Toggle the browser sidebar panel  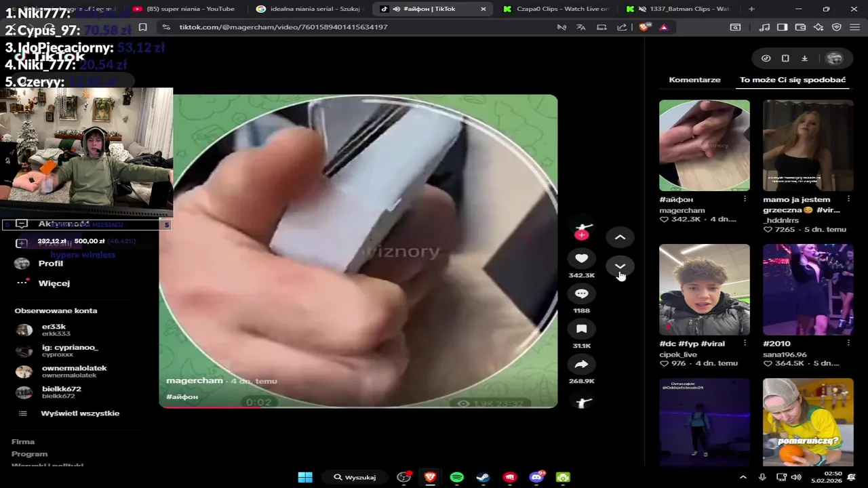tap(783, 27)
